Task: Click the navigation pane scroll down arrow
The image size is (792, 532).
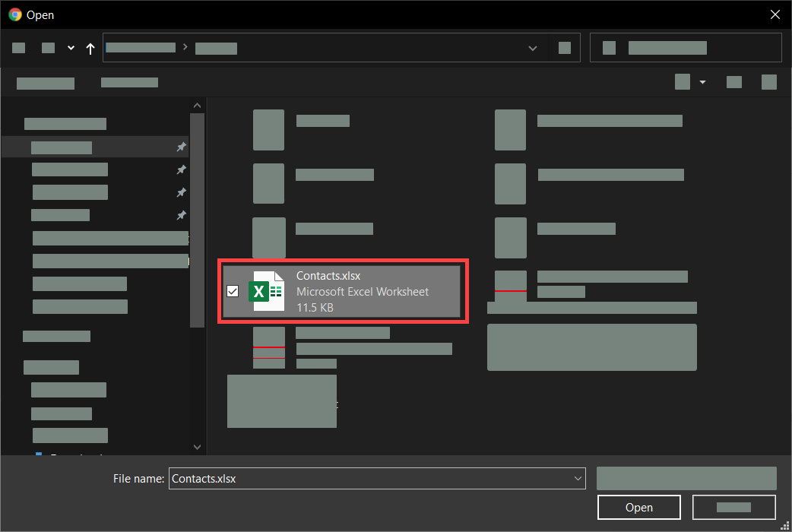Action: (197, 447)
